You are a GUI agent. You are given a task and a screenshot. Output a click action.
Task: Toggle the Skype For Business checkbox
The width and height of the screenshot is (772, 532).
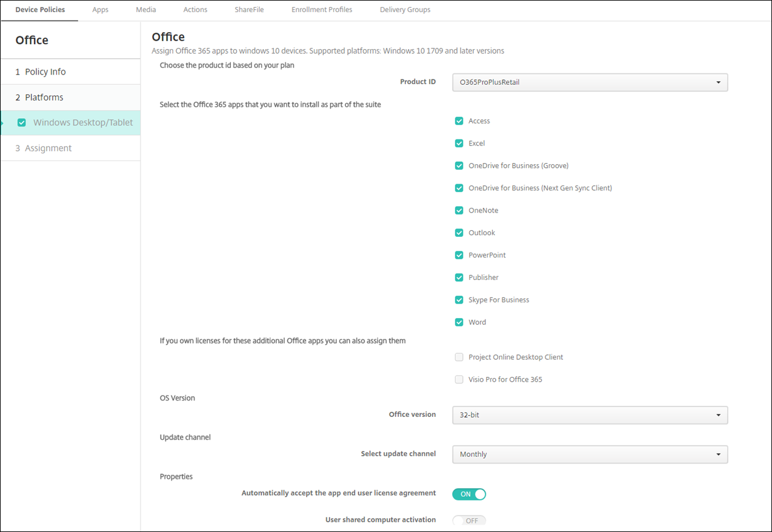(459, 299)
